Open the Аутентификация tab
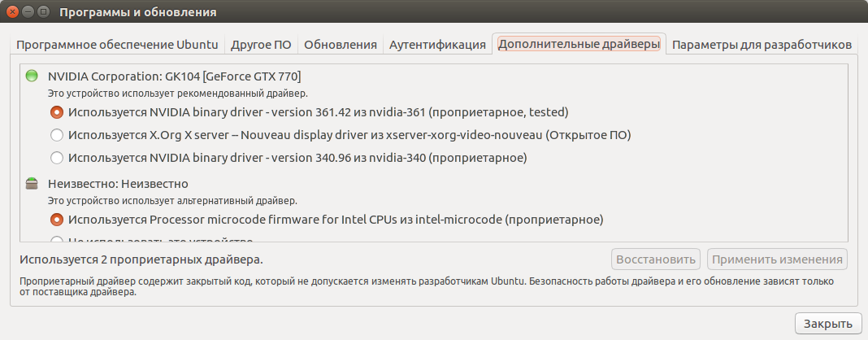The image size is (868, 340). pos(437,45)
